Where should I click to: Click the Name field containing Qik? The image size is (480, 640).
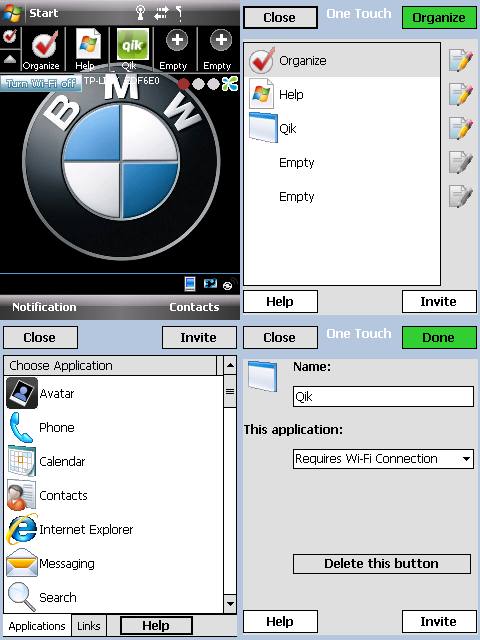coord(383,396)
